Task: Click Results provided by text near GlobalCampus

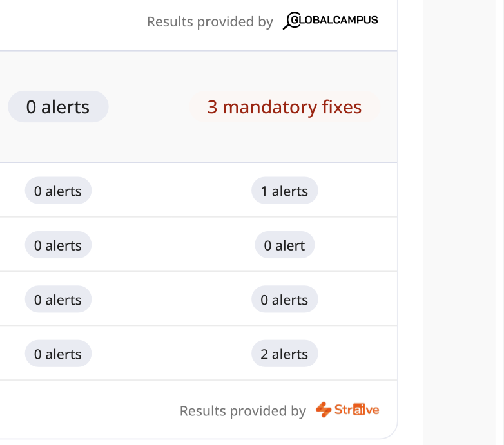Action: pos(210,22)
